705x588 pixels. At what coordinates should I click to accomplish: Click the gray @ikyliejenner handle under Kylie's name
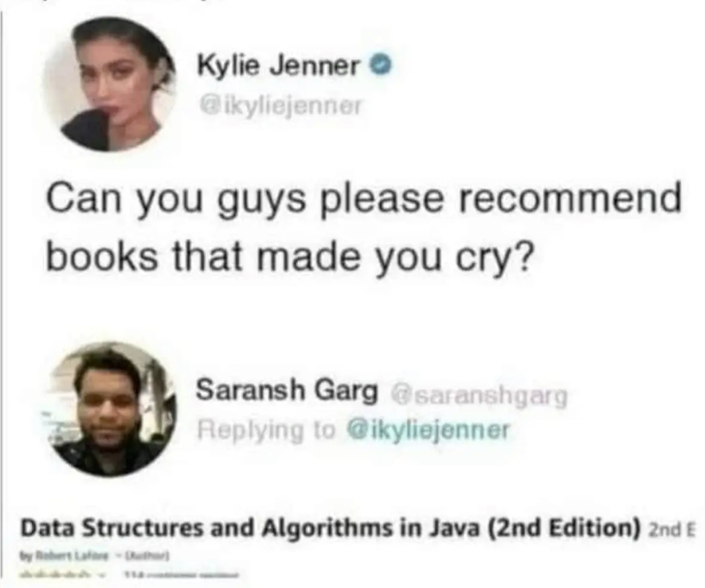point(280,106)
